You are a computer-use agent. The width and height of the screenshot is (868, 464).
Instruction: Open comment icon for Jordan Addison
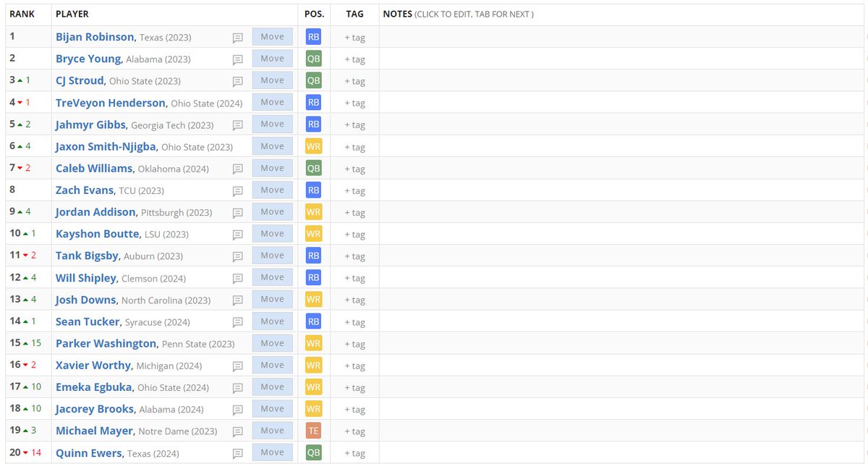(x=238, y=213)
